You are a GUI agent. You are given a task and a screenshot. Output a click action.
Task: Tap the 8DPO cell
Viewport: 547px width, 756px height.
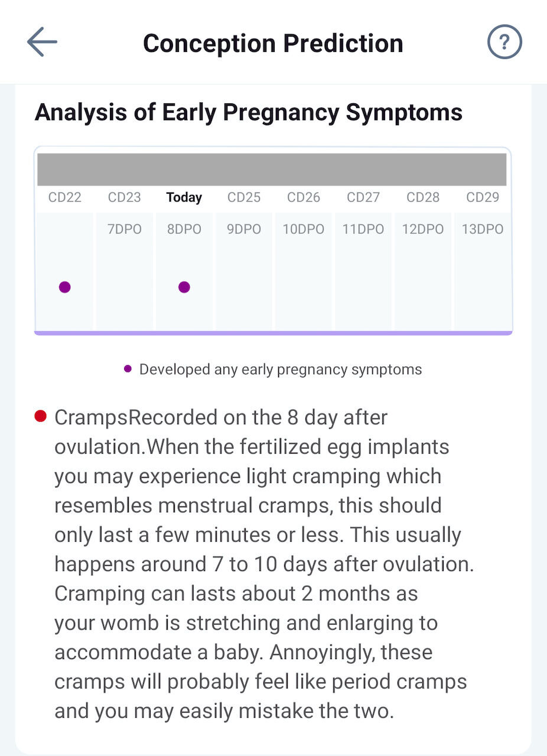click(184, 229)
